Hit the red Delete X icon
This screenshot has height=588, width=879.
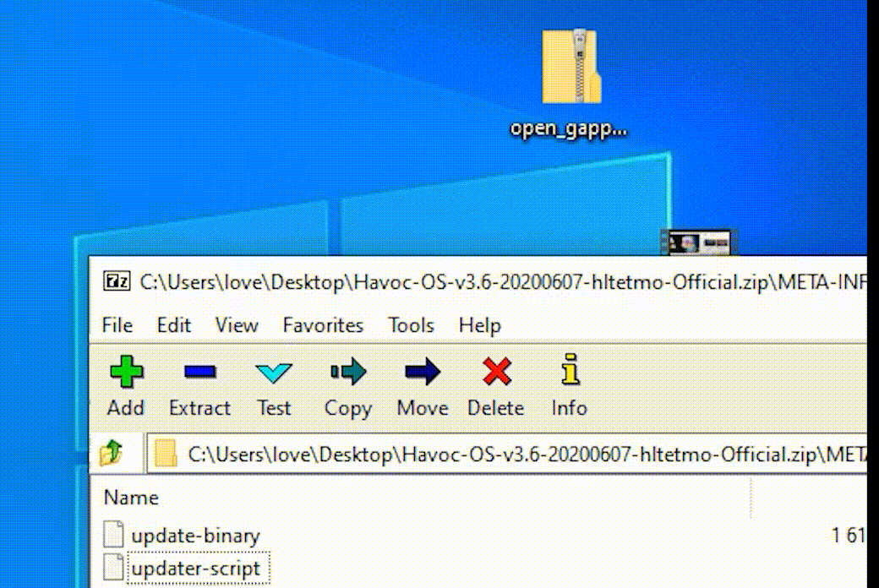click(x=496, y=372)
